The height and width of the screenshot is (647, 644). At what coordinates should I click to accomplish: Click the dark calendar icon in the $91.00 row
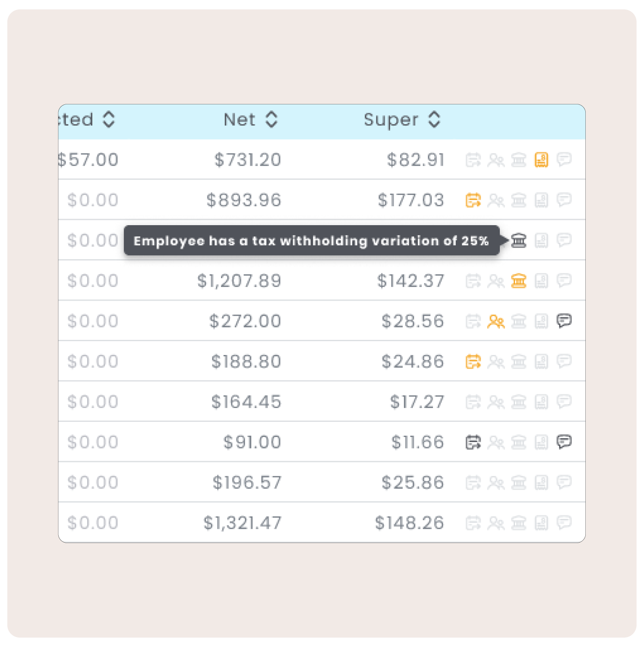[473, 442]
